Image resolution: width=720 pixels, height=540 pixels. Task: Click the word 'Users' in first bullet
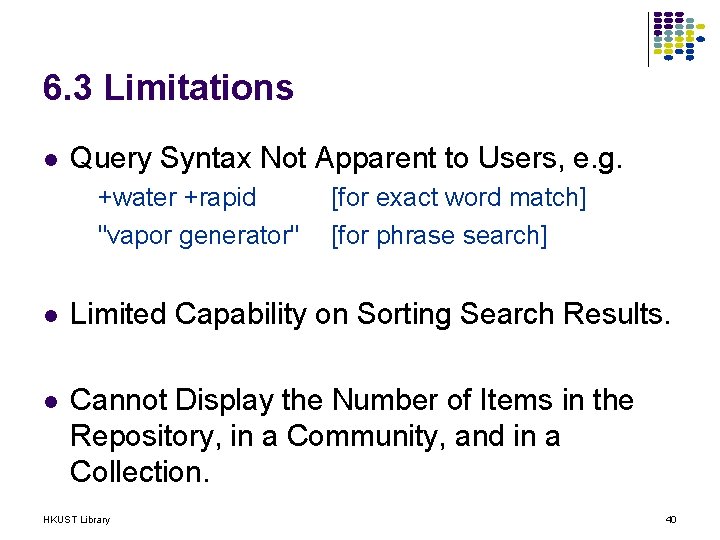coord(521,158)
